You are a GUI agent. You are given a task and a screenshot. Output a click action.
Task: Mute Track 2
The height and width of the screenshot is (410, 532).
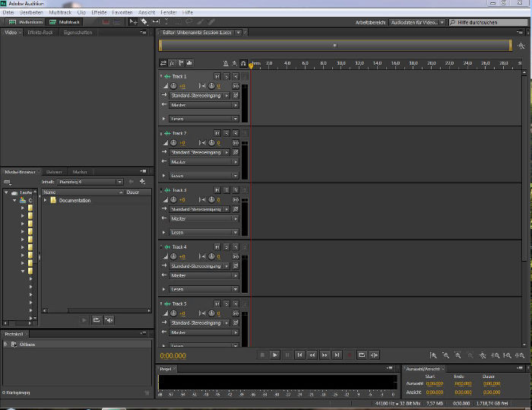pyautogui.click(x=217, y=133)
